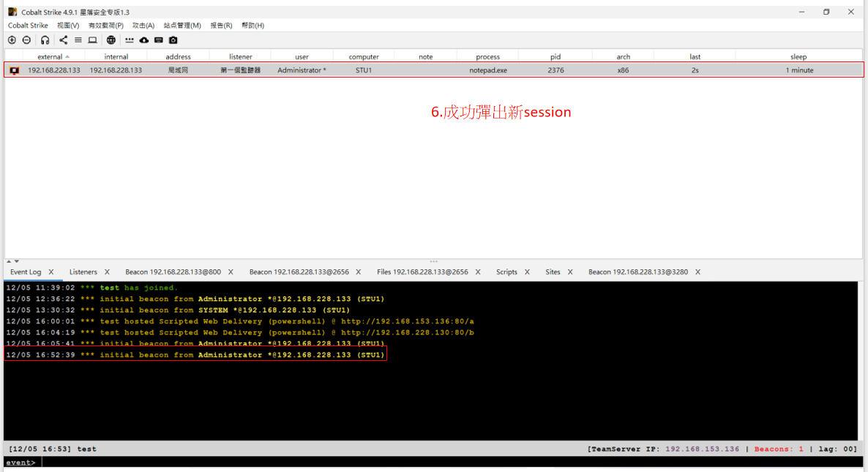
Task: Sort by the process column header
Action: pyautogui.click(x=487, y=56)
